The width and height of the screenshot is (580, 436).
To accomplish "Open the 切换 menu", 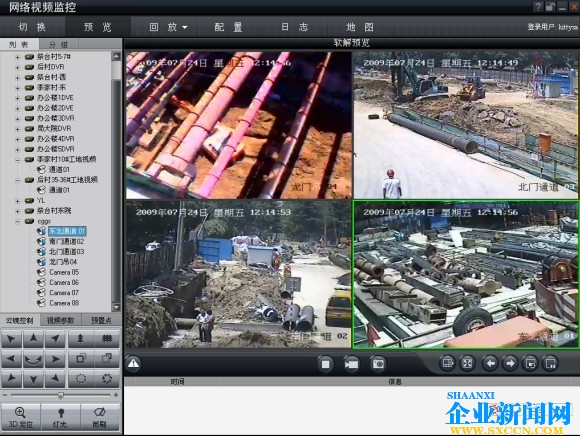I will (32, 27).
